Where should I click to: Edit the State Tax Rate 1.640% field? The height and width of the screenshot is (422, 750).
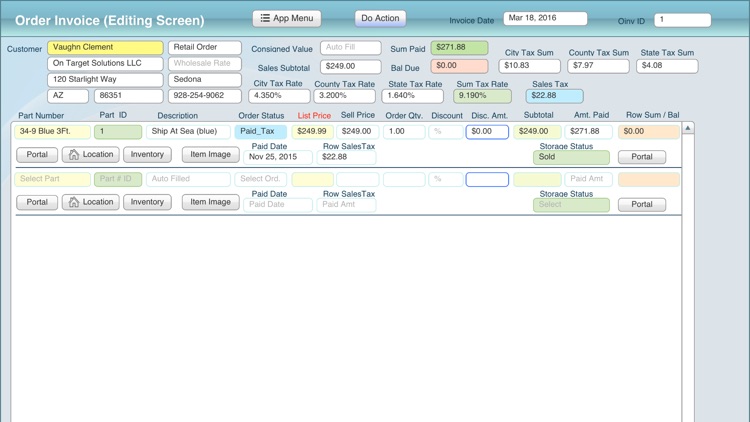pyautogui.click(x=412, y=96)
